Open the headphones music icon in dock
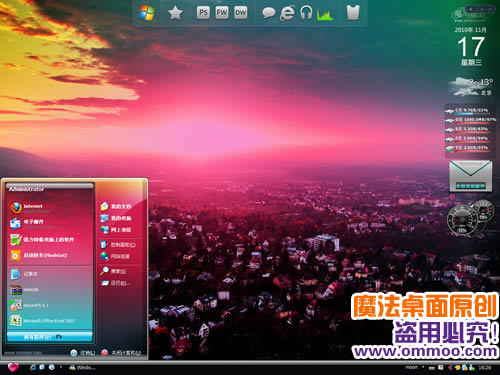This screenshot has width=500, height=375. point(306,13)
